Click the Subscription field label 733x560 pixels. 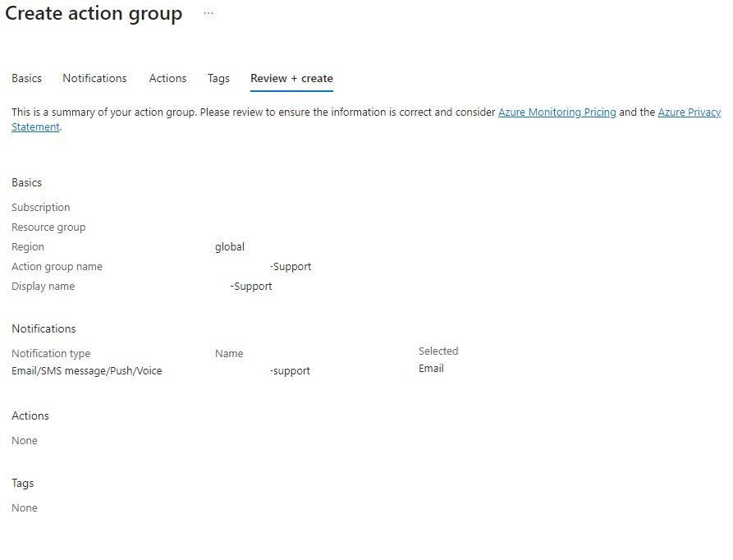point(41,208)
